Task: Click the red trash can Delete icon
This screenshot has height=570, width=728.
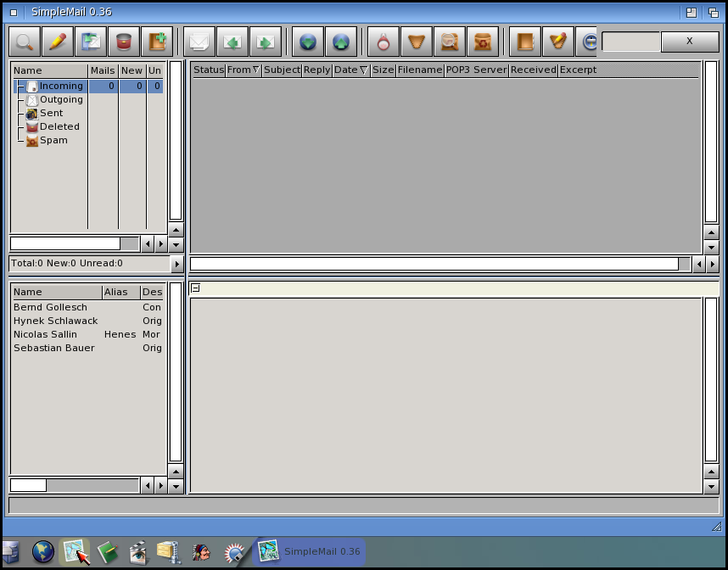Action: tap(124, 42)
